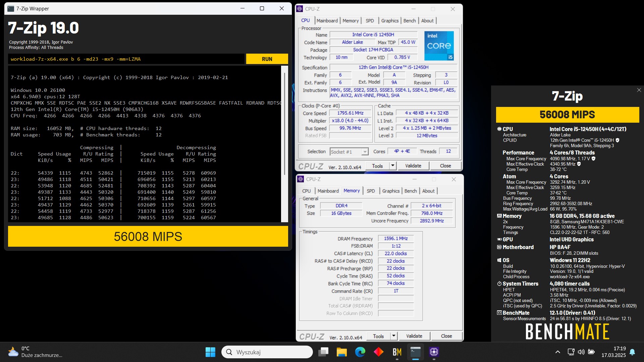644x362 pixels.
Task: Open Graphics tab in lower CPU-Z window
Action: tap(391, 191)
